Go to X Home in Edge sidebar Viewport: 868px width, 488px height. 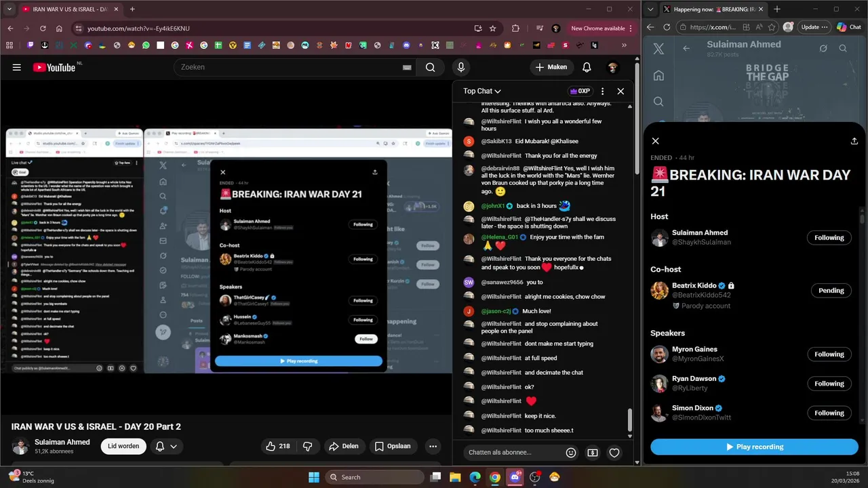coord(658,75)
